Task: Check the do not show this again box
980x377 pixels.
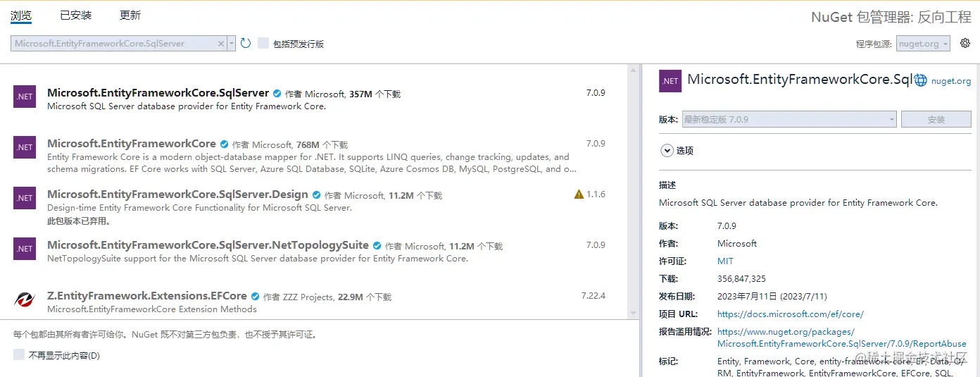Action: coord(19,354)
